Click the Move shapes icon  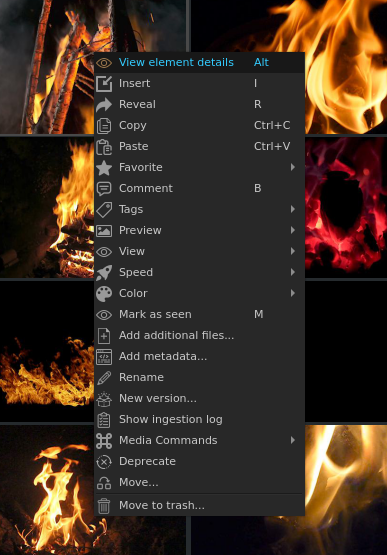coord(104,483)
